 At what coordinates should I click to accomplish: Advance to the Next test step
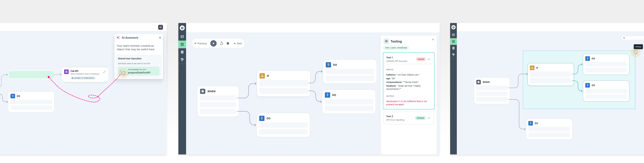(x=238, y=43)
